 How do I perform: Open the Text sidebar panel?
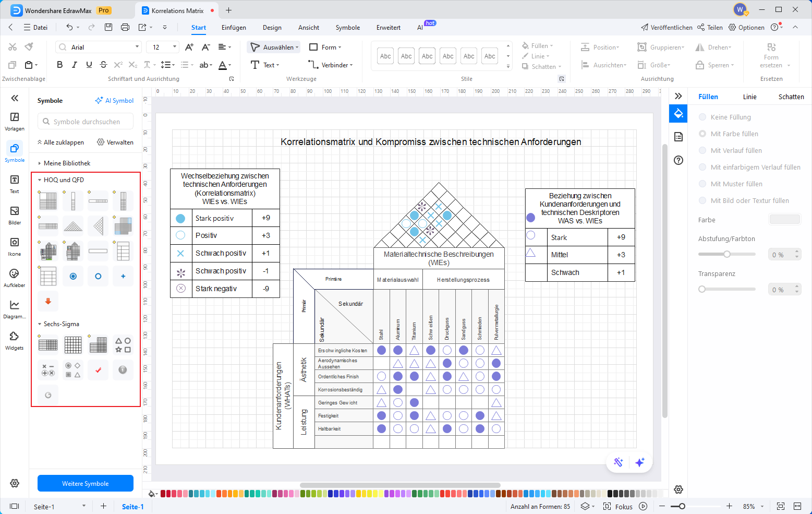[15, 184]
